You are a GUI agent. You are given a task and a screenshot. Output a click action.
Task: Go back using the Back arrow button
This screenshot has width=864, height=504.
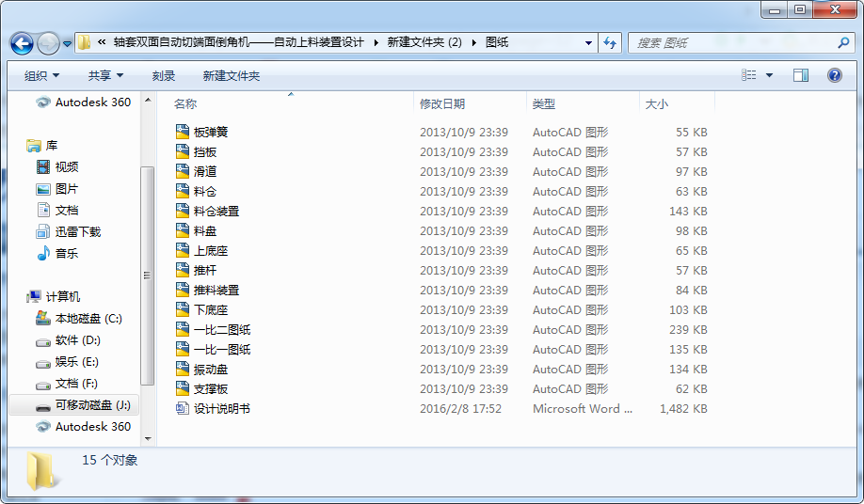pyautogui.click(x=22, y=43)
